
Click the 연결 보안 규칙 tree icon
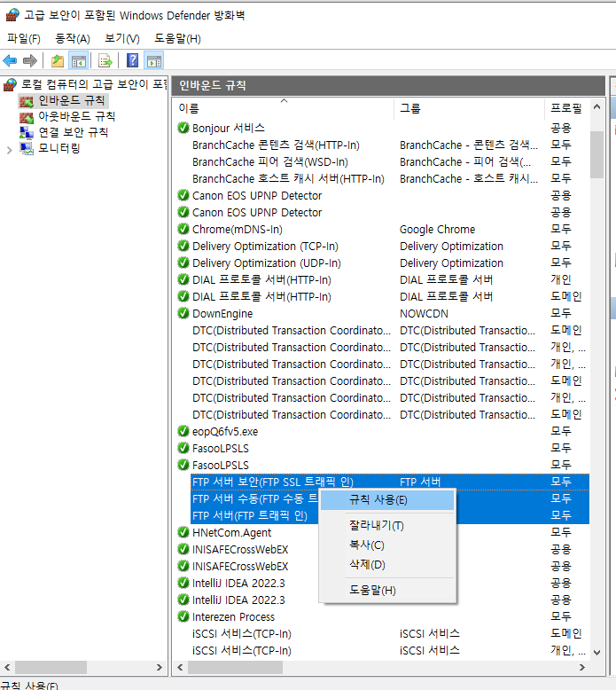point(27,132)
